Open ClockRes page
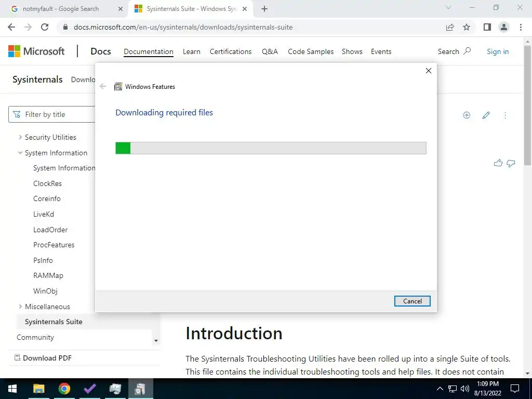The width and height of the screenshot is (532, 399). [x=47, y=183]
